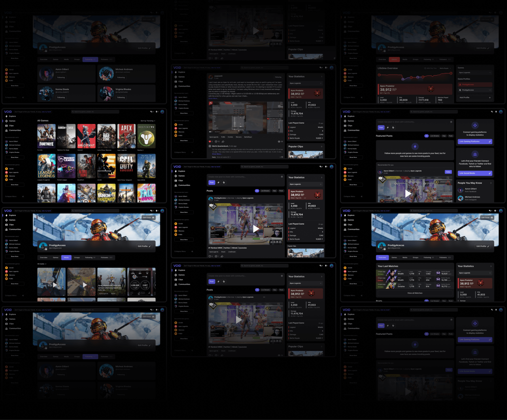Toggle Following button on xnewretr0's post

[x=278, y=77]
